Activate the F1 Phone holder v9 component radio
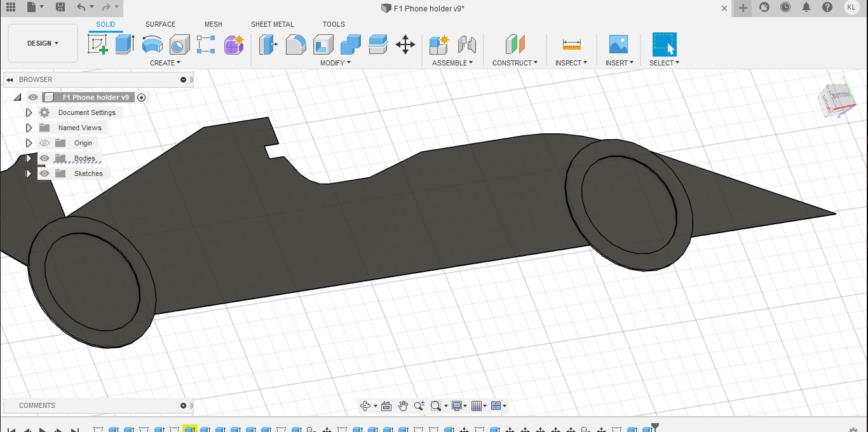 coord(142,97)
